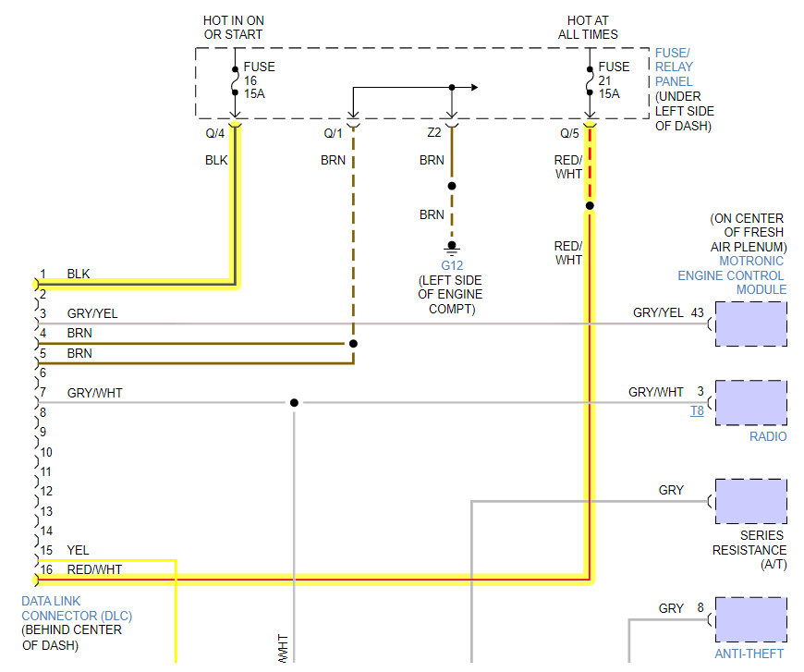Open the G12 ground link
Screen dimensions: 804x672
(x=452, y=265)
